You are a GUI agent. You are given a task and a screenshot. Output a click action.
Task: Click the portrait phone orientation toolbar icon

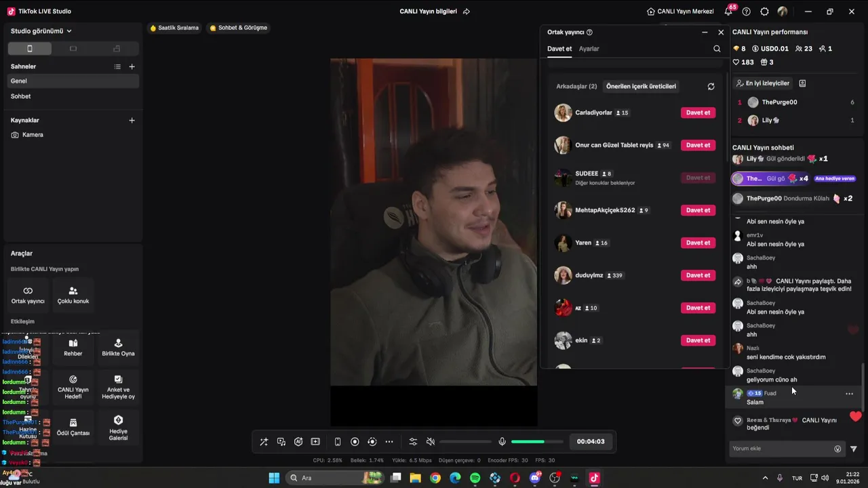(x=338, y=442)
